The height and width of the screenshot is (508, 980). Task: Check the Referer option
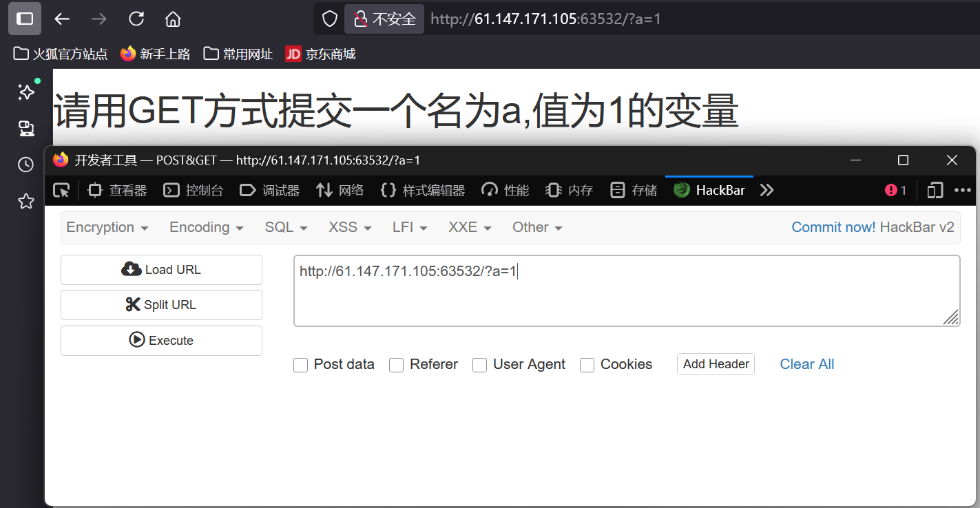(x=397, y=366)
